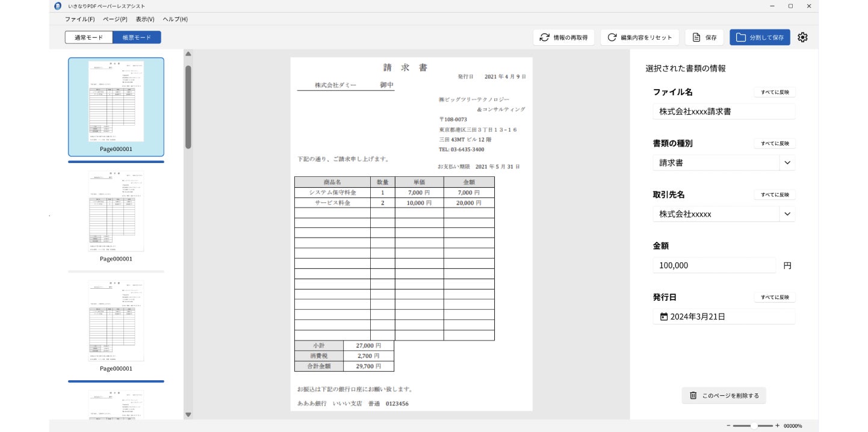Viewport: 868px width, 432px height.
Task: Click すべてに反映 next to ファイル名
Action: point(775,92)
